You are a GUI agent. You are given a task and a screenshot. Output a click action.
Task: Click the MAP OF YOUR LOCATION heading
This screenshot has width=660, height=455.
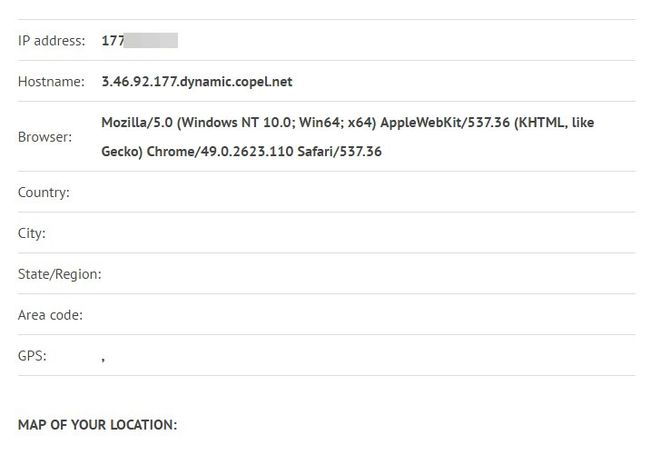pos(97,425)
